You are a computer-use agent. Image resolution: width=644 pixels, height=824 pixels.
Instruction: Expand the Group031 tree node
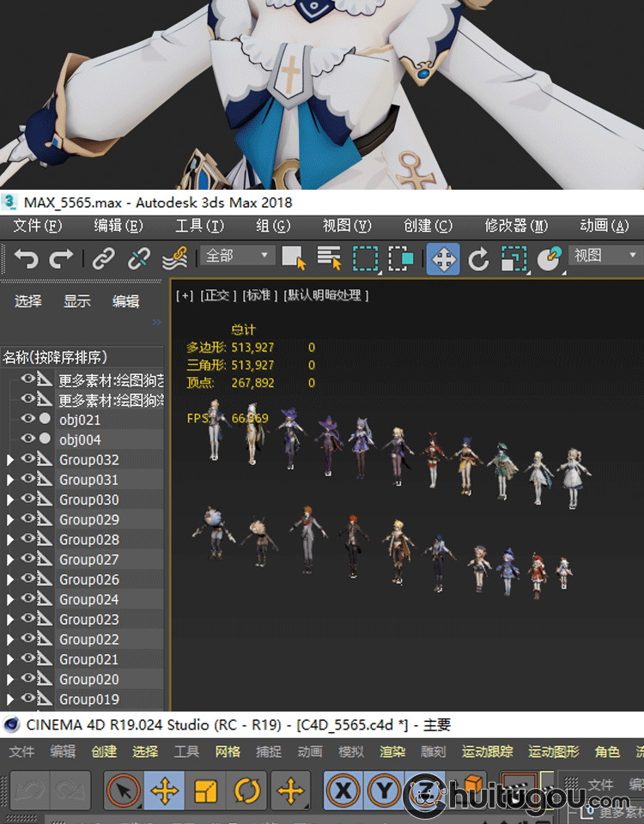9,480
